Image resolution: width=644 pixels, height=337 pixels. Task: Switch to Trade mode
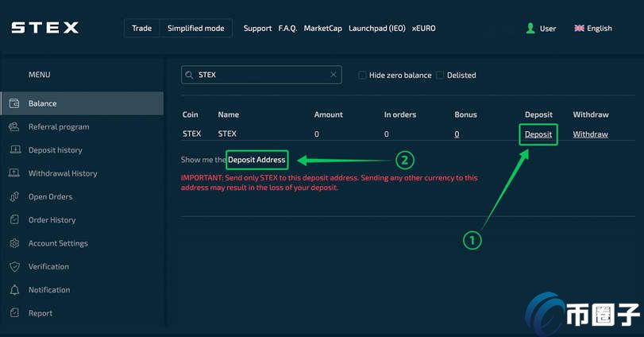pyautogui.click(x=141, y=28)
